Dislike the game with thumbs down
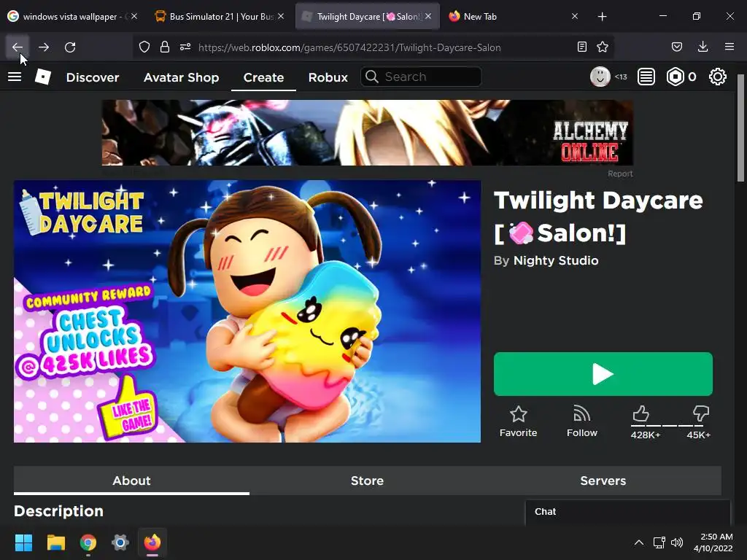Viewport: 747px width, 560px height. click(701, 414)
